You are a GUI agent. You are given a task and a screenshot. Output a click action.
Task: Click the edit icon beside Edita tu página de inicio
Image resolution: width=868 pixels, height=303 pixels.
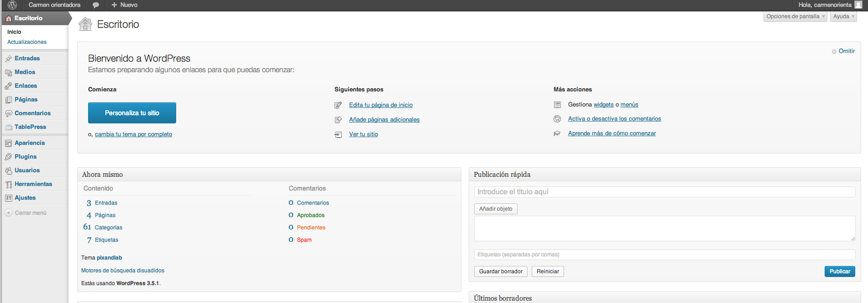click(x=338, y=105)
